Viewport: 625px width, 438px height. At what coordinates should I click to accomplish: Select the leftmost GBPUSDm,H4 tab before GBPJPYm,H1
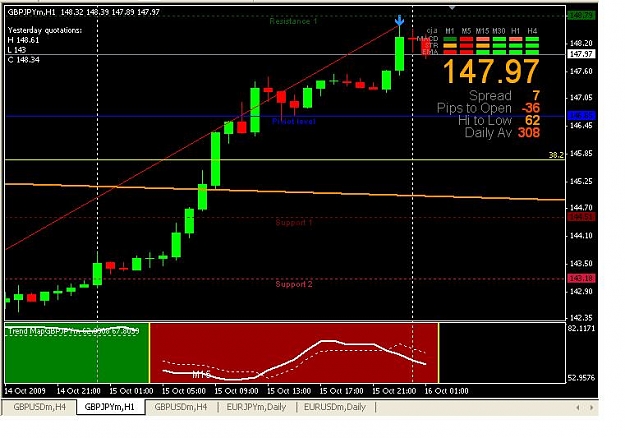tap(39, 407)
